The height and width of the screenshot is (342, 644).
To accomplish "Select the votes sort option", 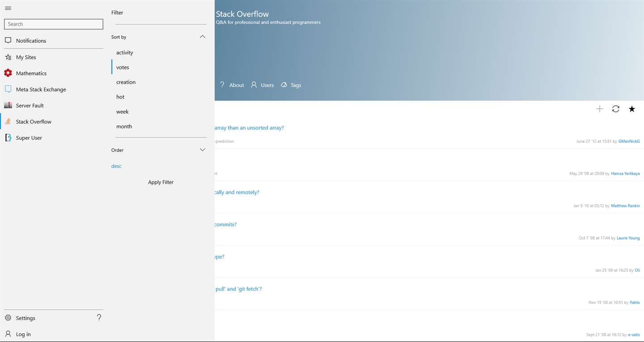I will tap(123, 67).
